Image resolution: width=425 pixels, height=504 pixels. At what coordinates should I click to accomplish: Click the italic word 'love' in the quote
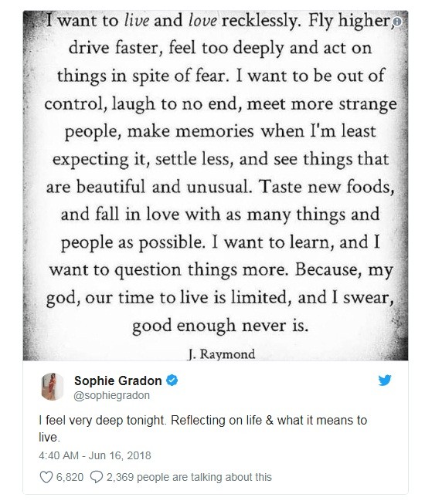(203, 21)
